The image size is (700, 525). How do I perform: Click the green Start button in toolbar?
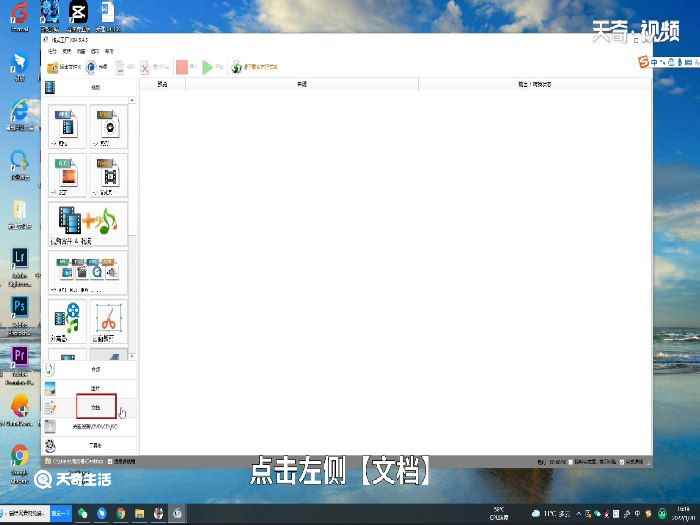coord(209,67)
